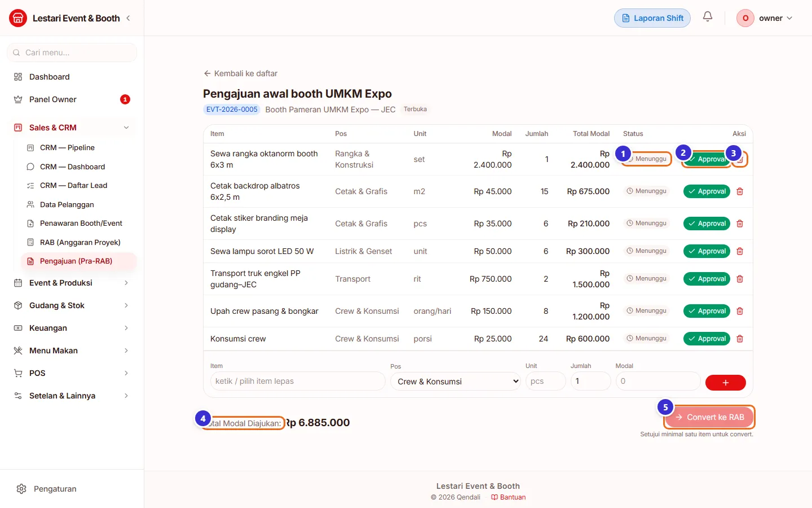Open the owner account dropdown
This screenshot has width=812, height=508.
(765, 18)
